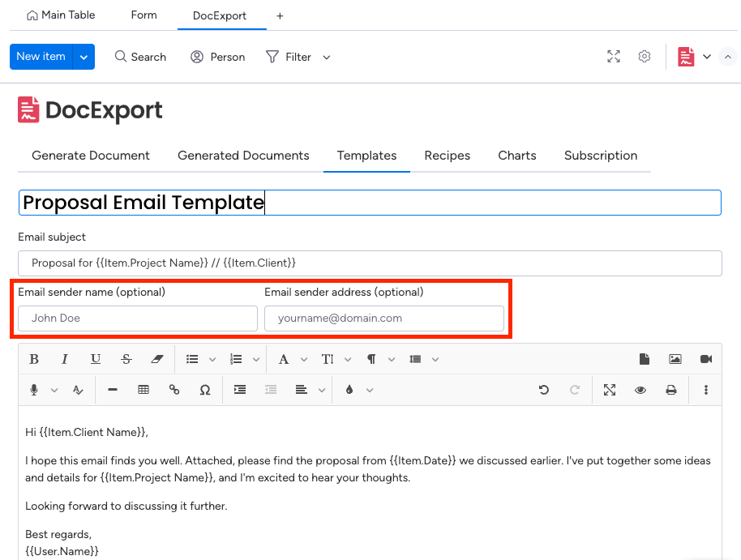Expand microphone language dropdown arrow
741x560 pixels.
(x=54, y=391)
